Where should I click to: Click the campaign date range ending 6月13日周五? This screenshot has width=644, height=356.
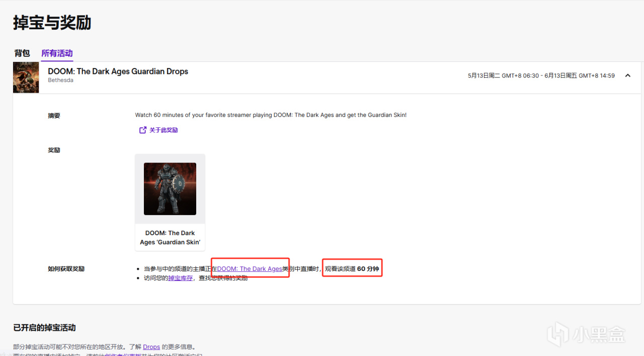[541, 76]
